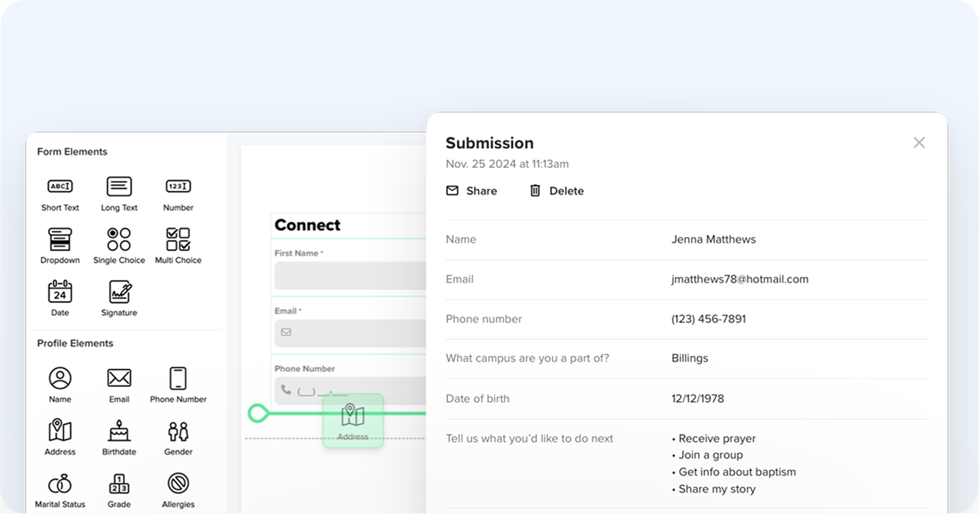Click the green drop indicator circle handle
Screen dimensions: 980x514
click(x=258, y=413)
